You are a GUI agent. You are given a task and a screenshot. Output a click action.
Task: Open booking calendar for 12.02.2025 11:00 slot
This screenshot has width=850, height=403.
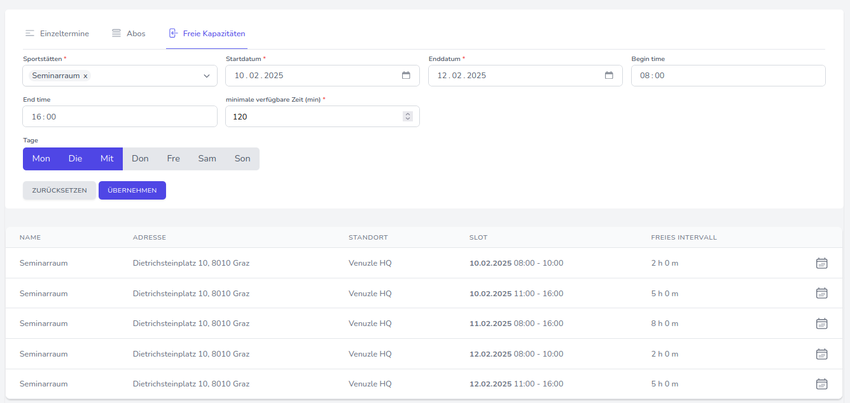pyautogui.click(x=821, y=384)
